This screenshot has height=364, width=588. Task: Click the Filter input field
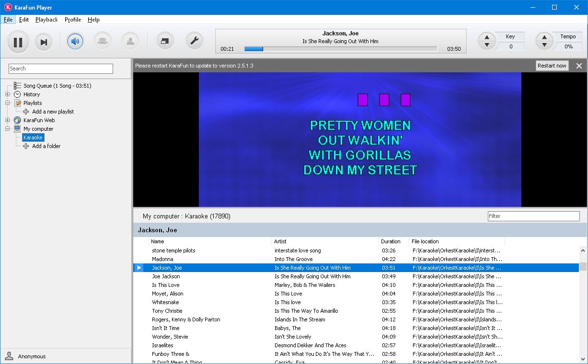533,216
